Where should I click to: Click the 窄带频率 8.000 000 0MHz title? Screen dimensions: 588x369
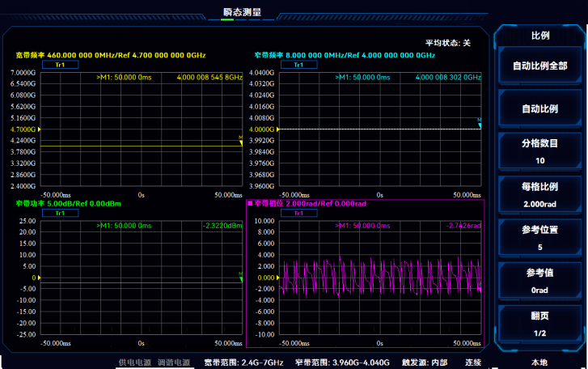click(x=345, y=55)
